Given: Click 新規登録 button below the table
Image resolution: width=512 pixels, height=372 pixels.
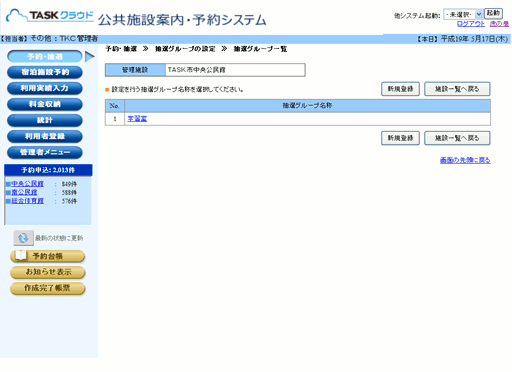Looking at the screenshot, I should (400, 138).
